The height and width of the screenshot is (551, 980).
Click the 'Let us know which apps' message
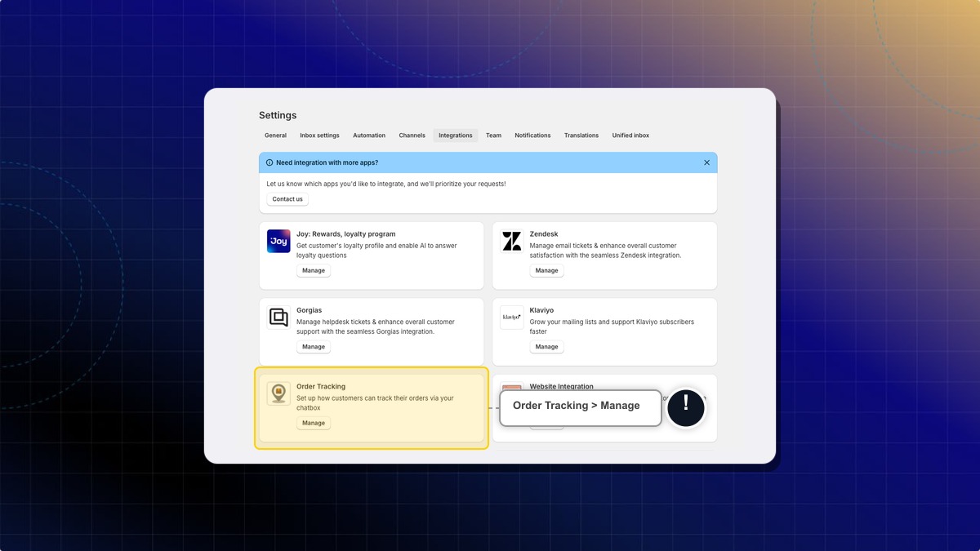386,184
